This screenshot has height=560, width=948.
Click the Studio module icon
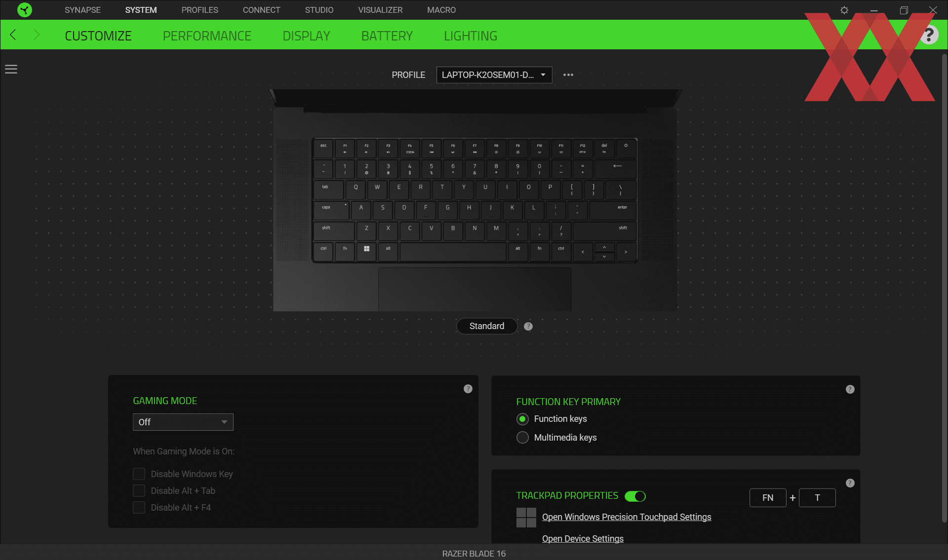(319, 10)
